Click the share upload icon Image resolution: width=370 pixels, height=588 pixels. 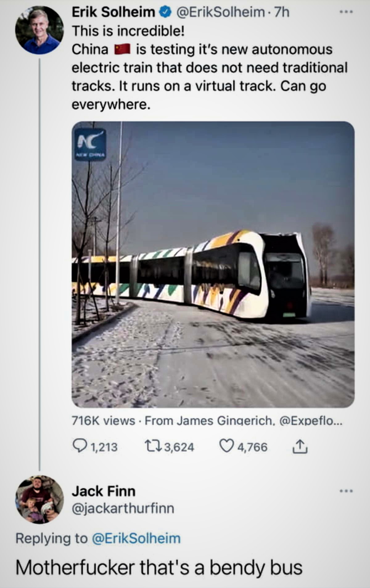click(300, 446)
